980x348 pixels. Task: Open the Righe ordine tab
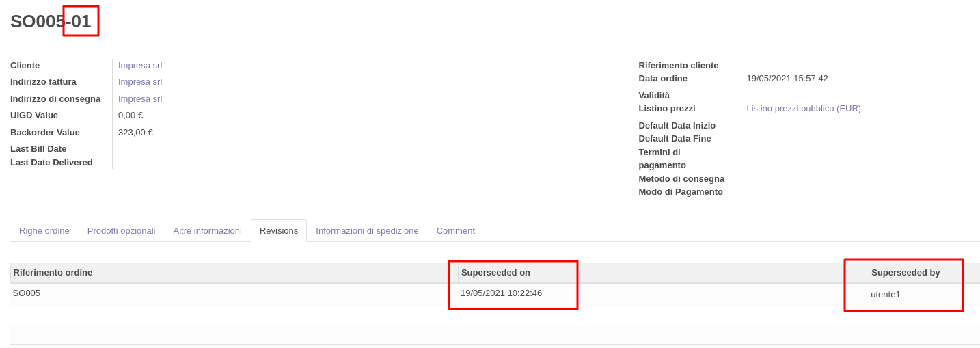click(x=44, y=230)
